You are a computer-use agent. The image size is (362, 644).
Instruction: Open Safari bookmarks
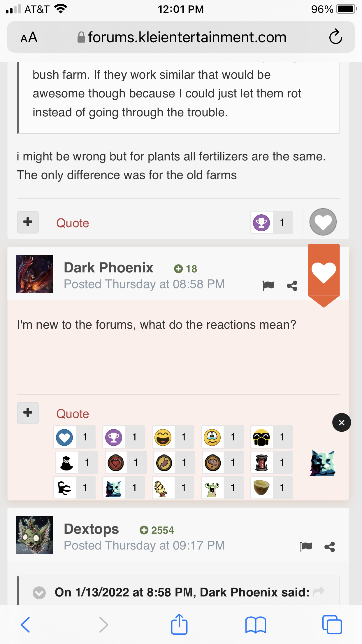click(x=256, y=624)
